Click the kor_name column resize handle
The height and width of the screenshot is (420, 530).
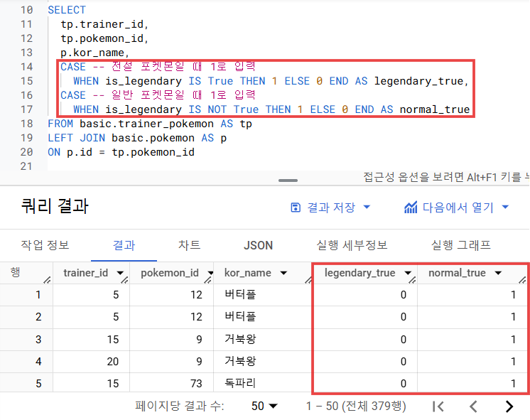click(x=308, y=280)
